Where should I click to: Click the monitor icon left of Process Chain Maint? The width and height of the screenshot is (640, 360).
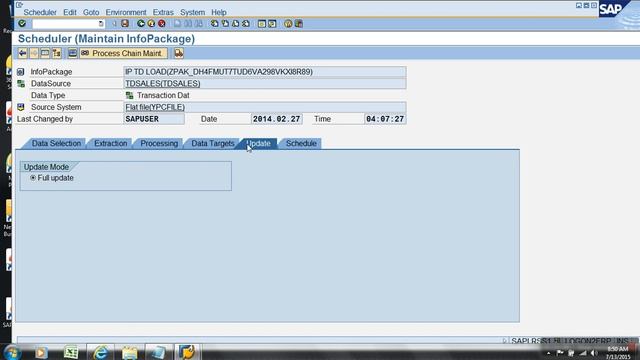click(73, 53)
